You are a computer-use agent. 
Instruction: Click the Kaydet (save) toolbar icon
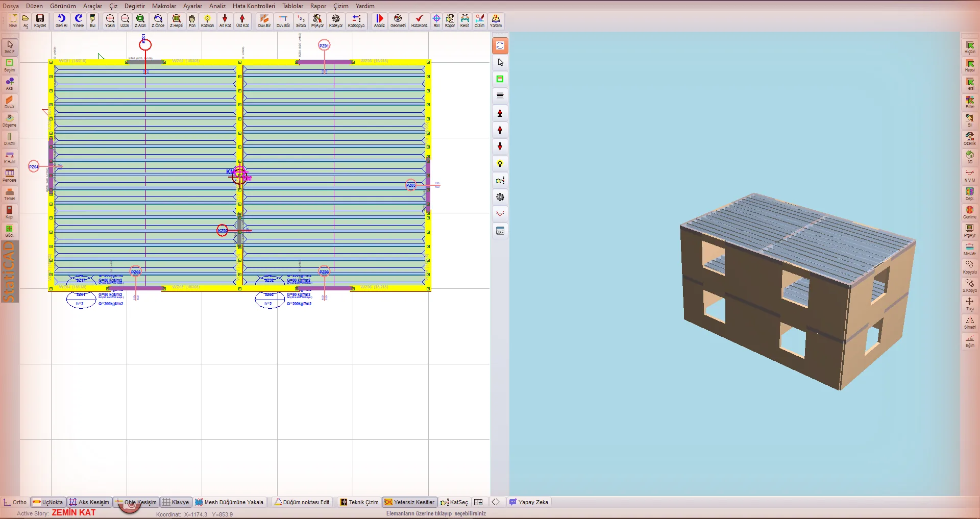(x=40, y=20)
